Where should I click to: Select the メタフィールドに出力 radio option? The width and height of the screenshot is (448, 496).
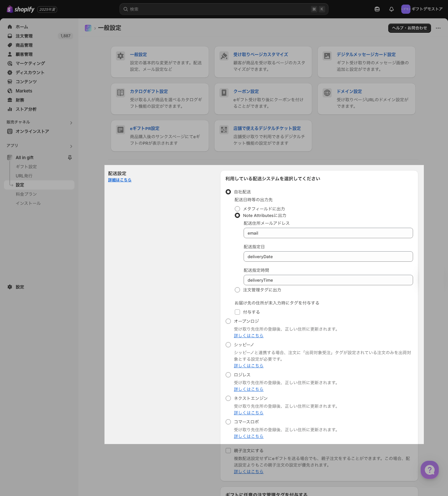(x=237, y=209)
